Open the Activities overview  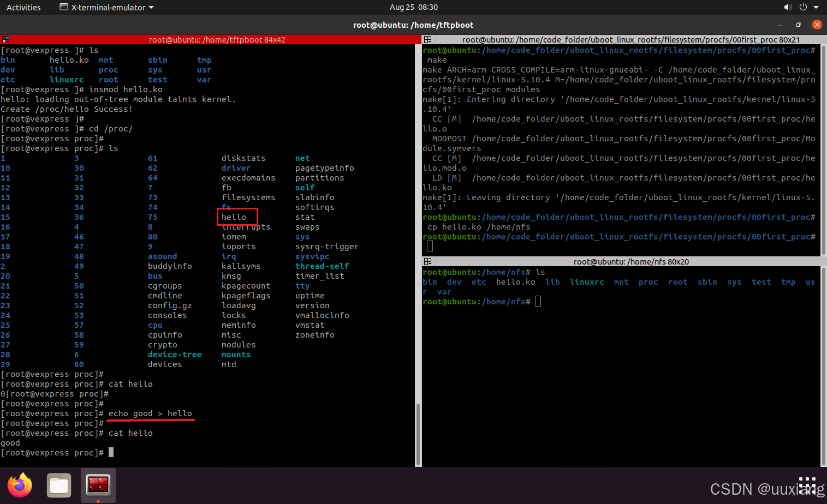coord(23,7)
